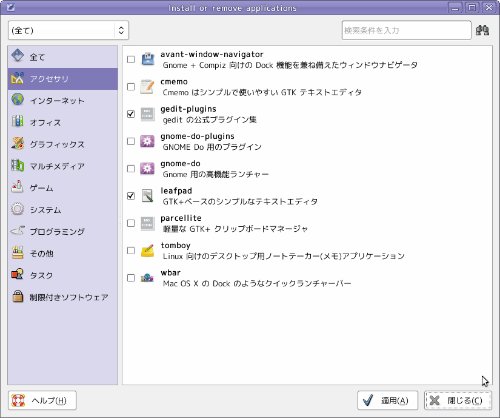This screenshot has height=418, width=500.
Task: Click the leafpad editor icon
Action: coord(147,196)
